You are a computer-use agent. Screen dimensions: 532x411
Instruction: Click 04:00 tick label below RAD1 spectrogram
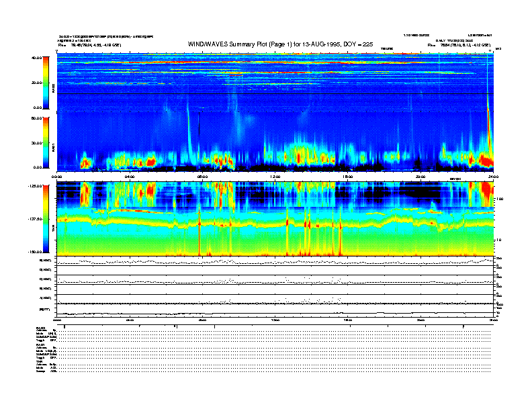point(130,177)
